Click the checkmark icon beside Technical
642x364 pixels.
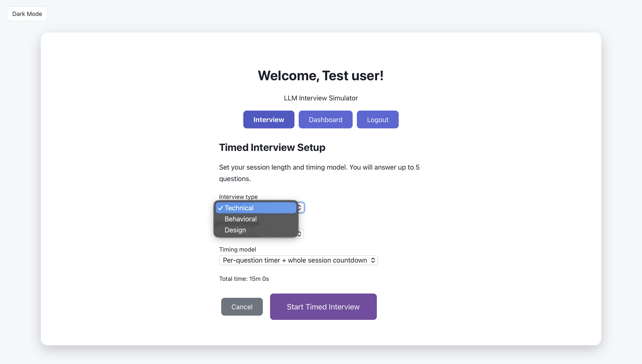[x=220, y=208]
